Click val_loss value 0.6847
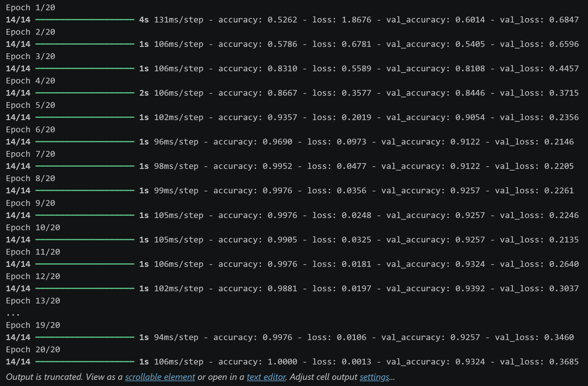This screenshot has width=588, height=386. coord(564,20)
